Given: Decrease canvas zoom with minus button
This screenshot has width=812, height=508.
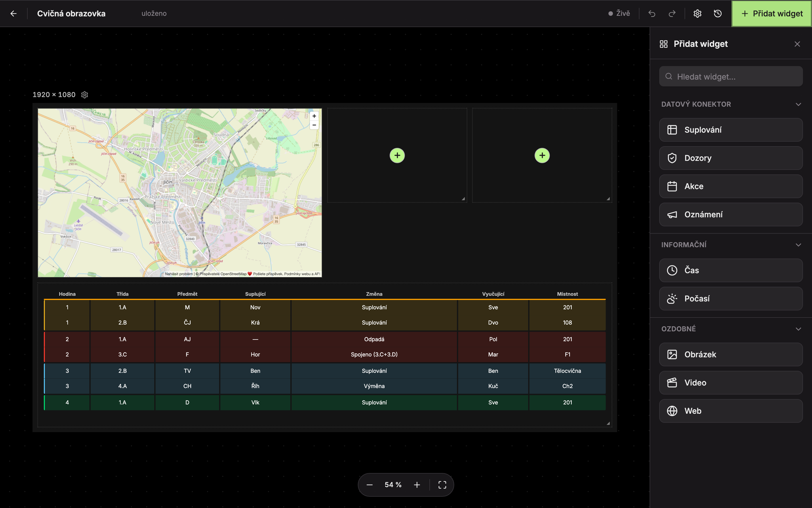Looking at the screenshot, I should (369, 485).
